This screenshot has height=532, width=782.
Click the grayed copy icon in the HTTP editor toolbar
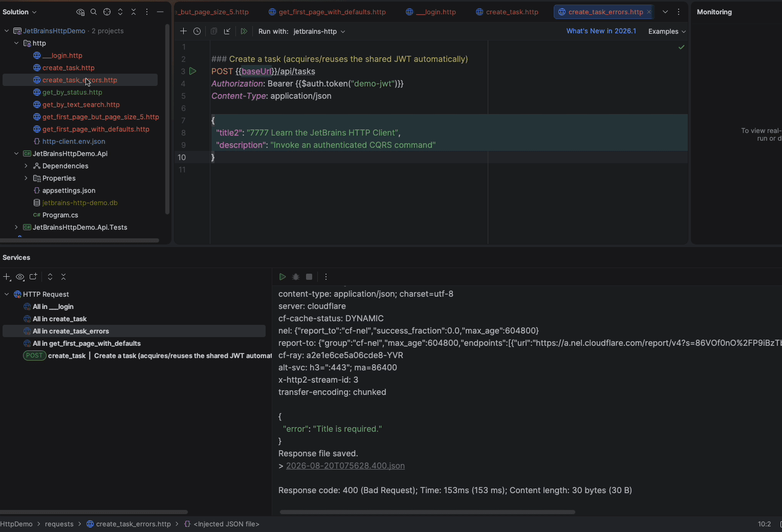pyautogui.click(x=214, y=31)
